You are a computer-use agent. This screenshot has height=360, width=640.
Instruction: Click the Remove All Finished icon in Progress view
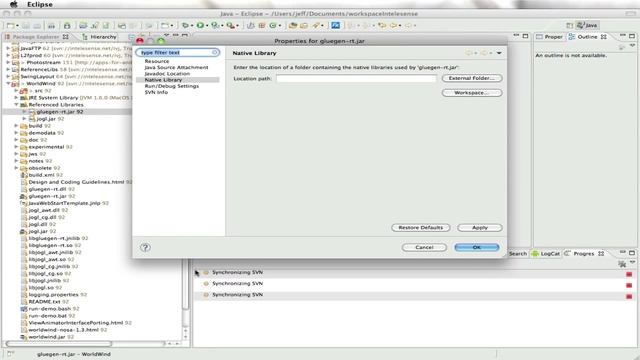click(622, 264)
